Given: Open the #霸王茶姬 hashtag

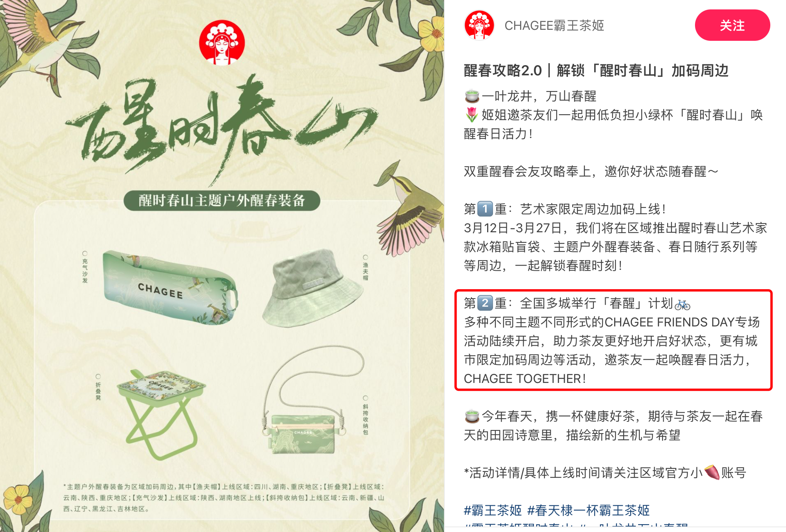Looking at the screenshot, I should [x=493, y=510].
